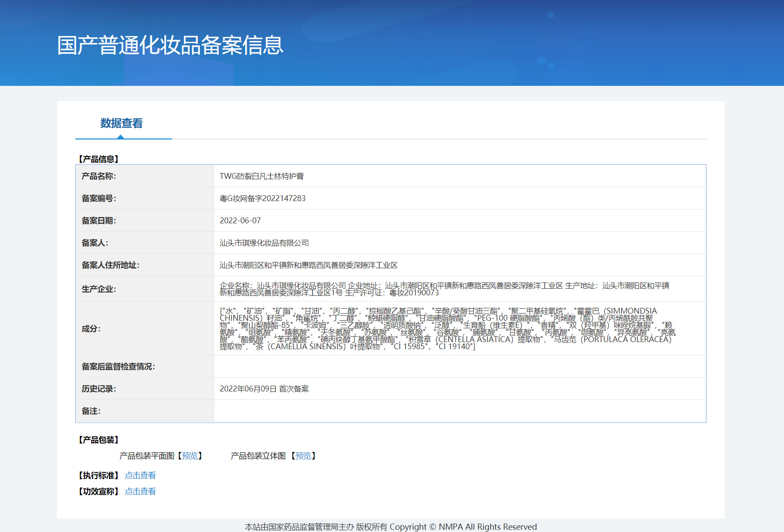Click the filing date 2022-06-07

(x=240, y=221)
